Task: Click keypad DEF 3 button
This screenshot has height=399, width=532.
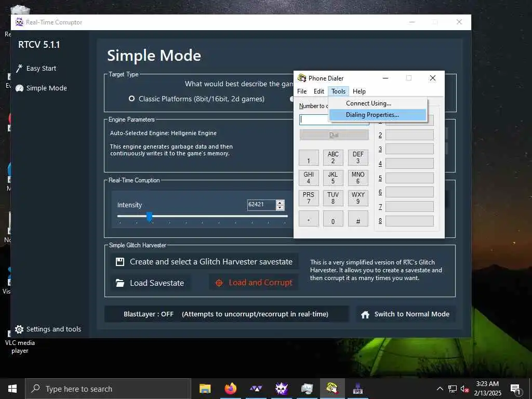Action: (358, 157)
